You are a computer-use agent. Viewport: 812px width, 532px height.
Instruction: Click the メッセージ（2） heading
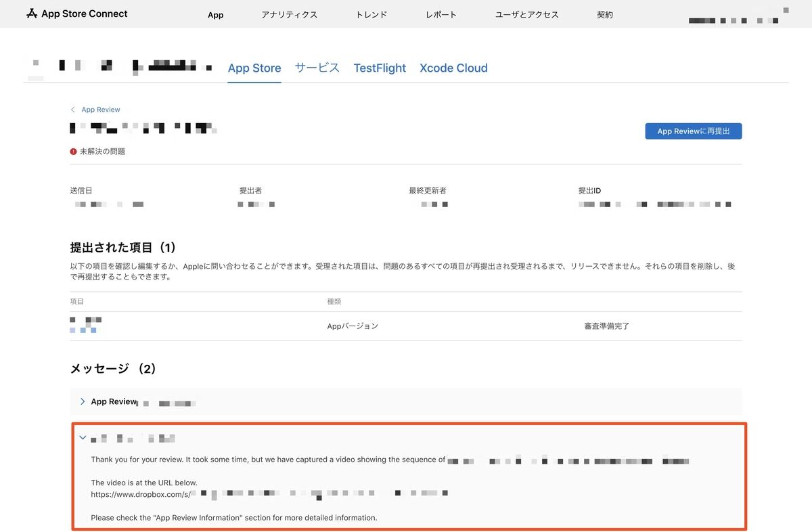pyautogui.click(x=114, y=369)
